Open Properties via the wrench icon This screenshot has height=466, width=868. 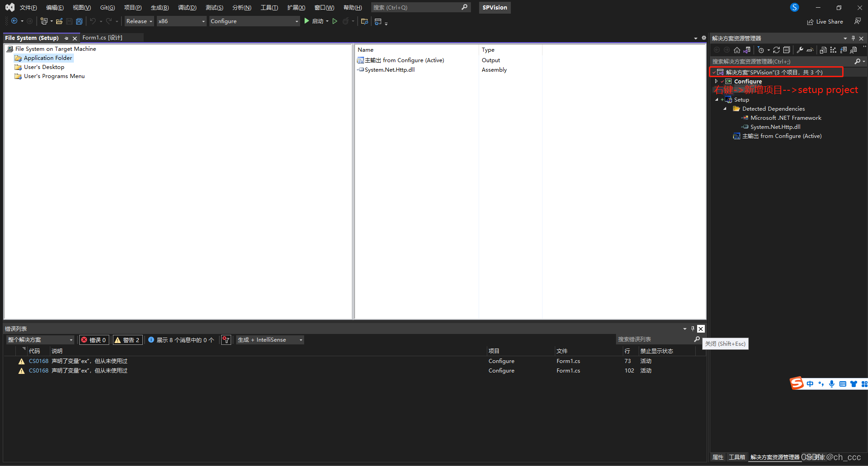pyautogui.click(x=800, y=50)
